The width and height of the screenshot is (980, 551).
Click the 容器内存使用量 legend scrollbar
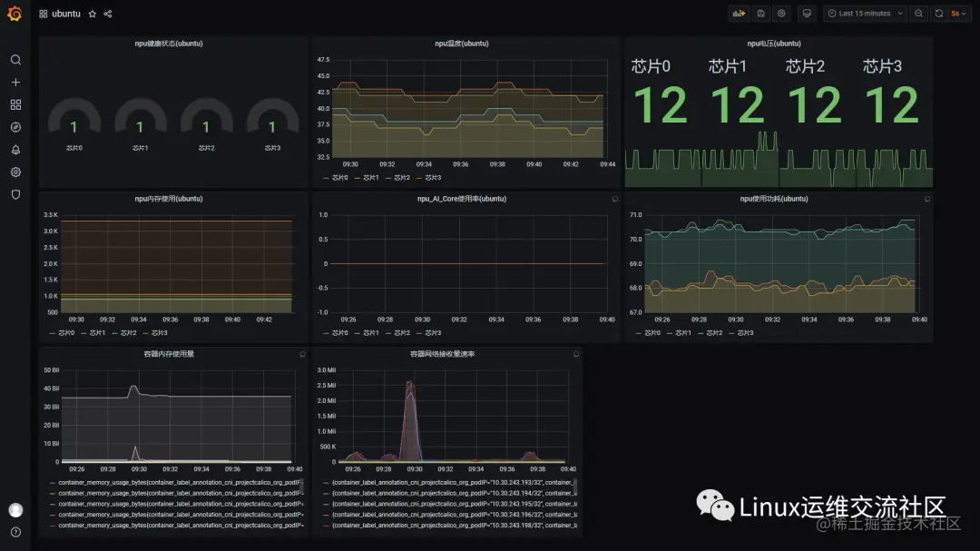(x=302, y=484)
